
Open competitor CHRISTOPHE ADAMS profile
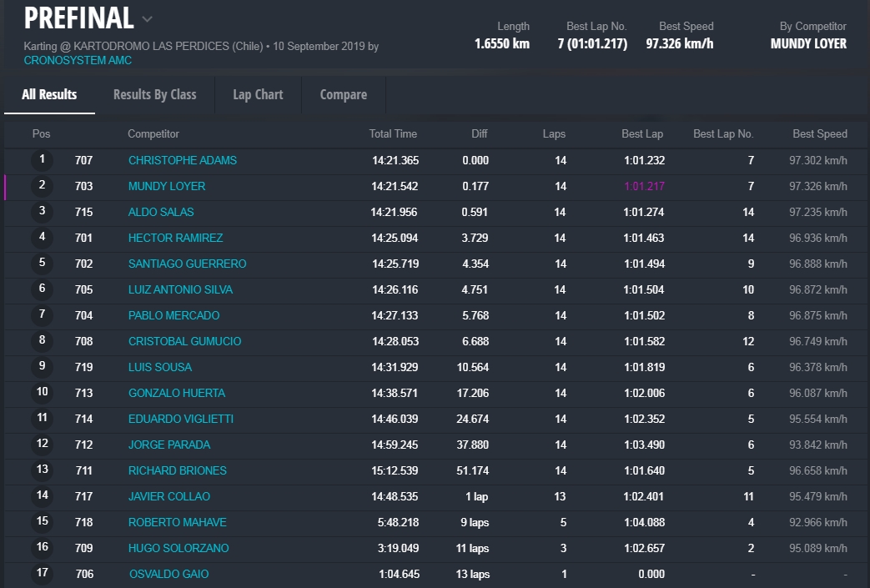(182, 160)
